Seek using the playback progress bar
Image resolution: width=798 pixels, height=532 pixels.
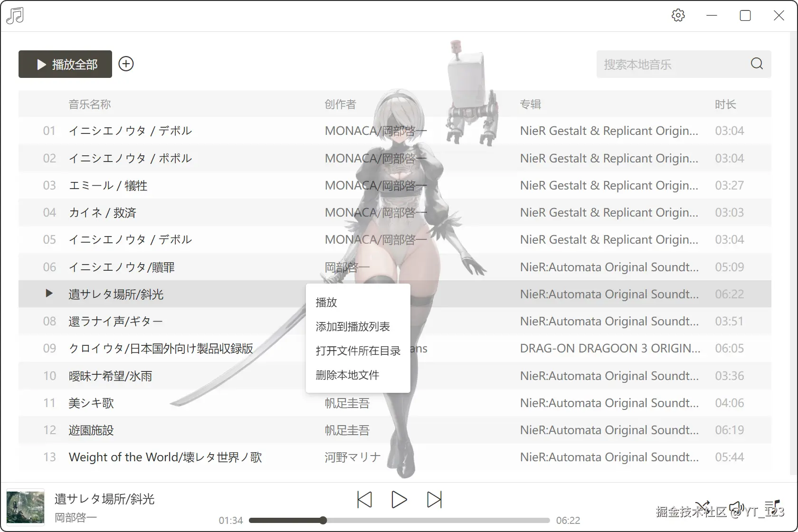[x=399, y=520]
